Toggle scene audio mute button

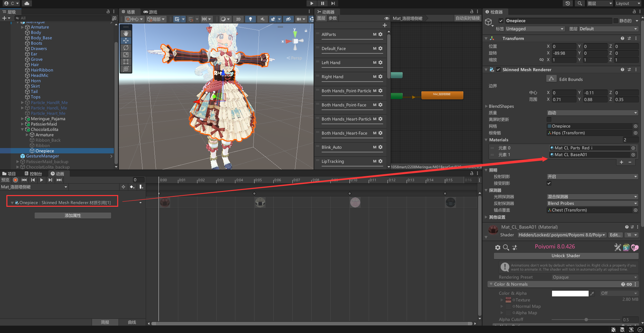click(263, 19)
